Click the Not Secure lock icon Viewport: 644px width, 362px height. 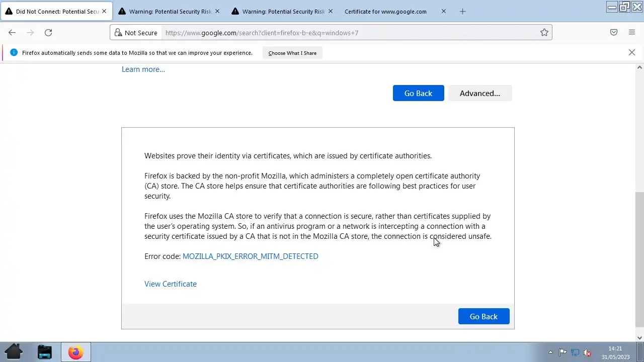118,33
